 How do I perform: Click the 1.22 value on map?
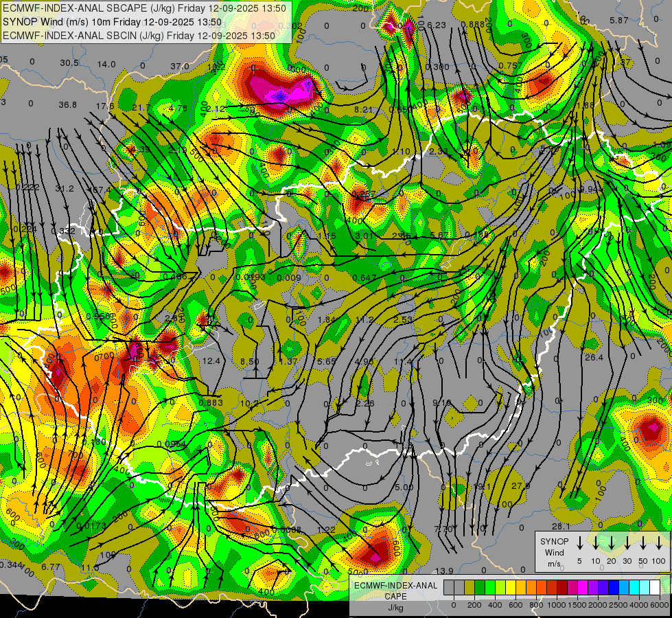tap(327, 529)
